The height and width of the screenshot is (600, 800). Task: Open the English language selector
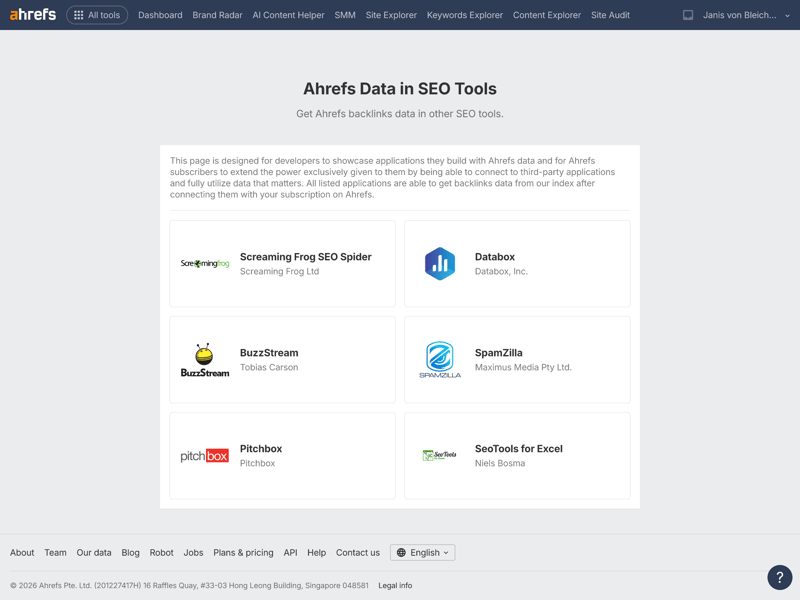click(x=422, y=552)
